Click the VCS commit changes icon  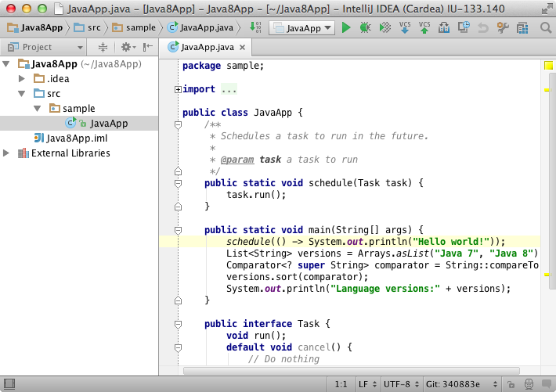424,28
